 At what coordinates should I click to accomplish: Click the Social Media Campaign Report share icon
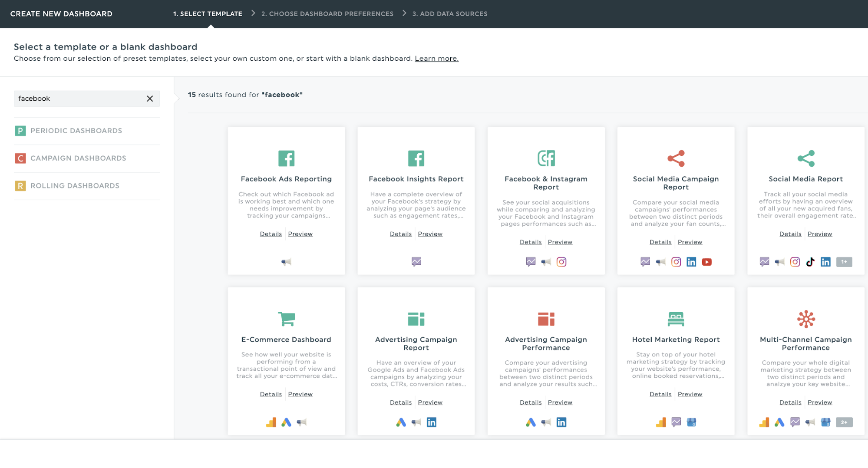[676, 158]
